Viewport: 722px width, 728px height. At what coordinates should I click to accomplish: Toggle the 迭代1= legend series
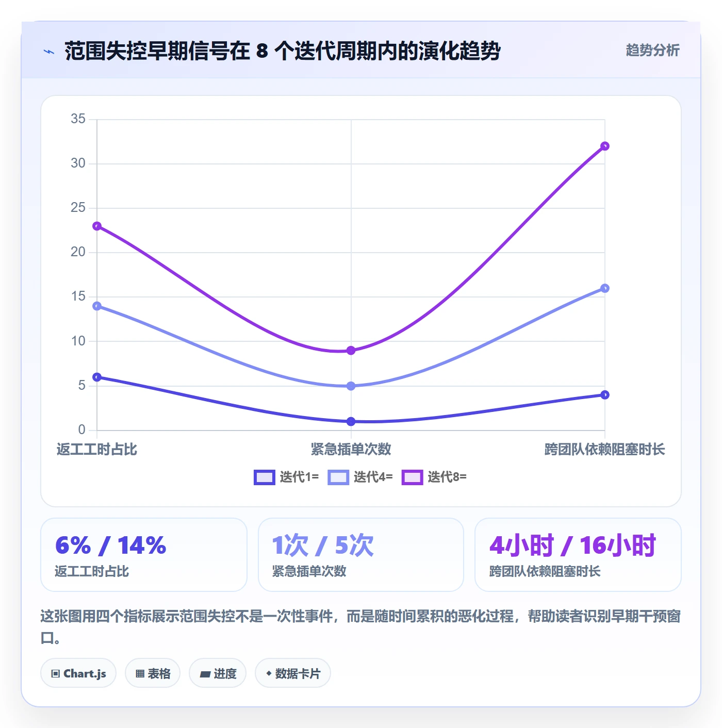(x=286, y=477)
